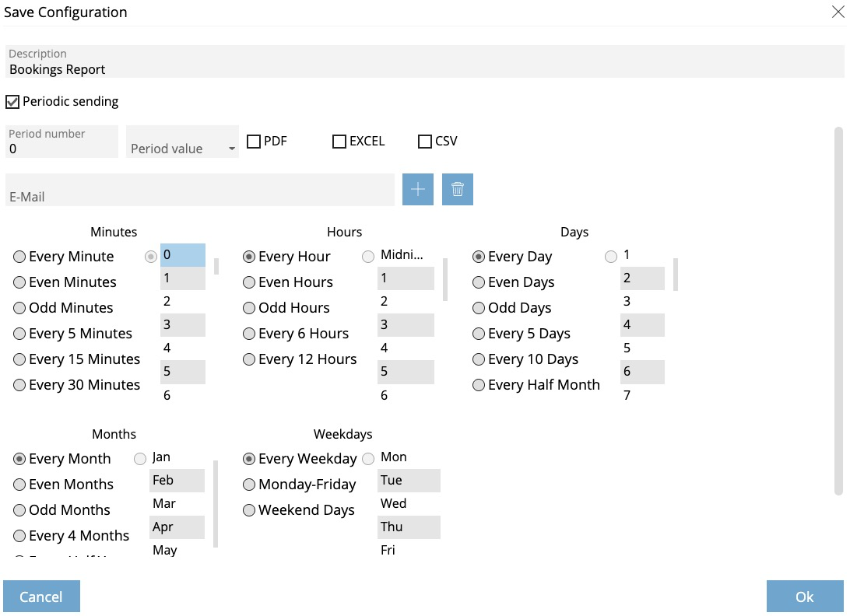Select Every 15 Minutes radio button
The image size is (850, 616).
(19, 359)
